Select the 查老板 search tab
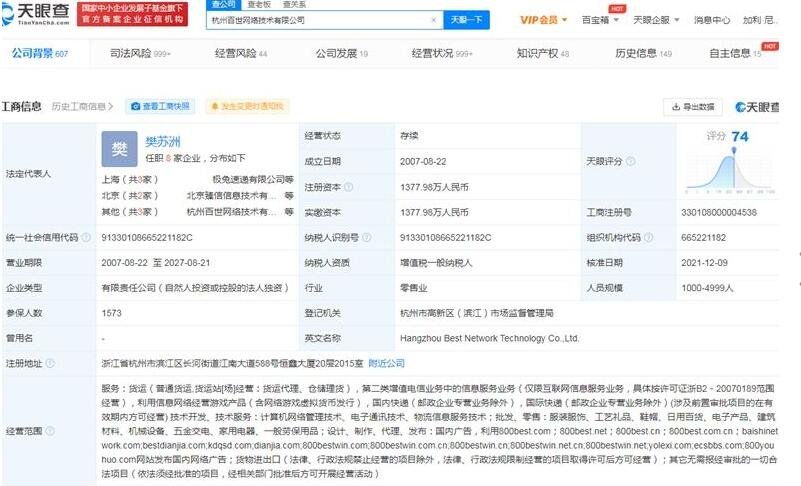801x486 pixels. click(x=259, y=4)
